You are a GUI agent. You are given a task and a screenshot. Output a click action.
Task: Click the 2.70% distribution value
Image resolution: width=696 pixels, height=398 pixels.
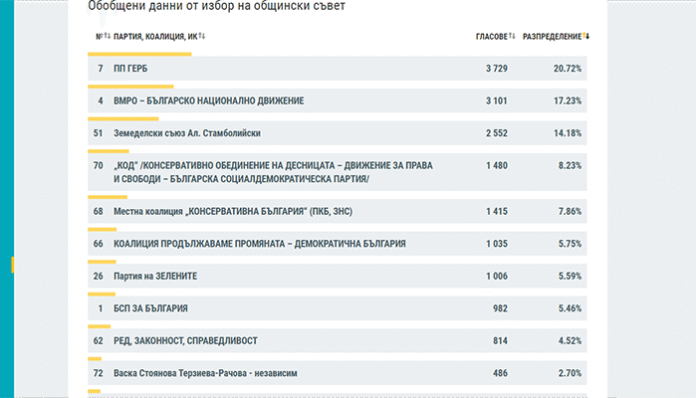coord(570,373)
